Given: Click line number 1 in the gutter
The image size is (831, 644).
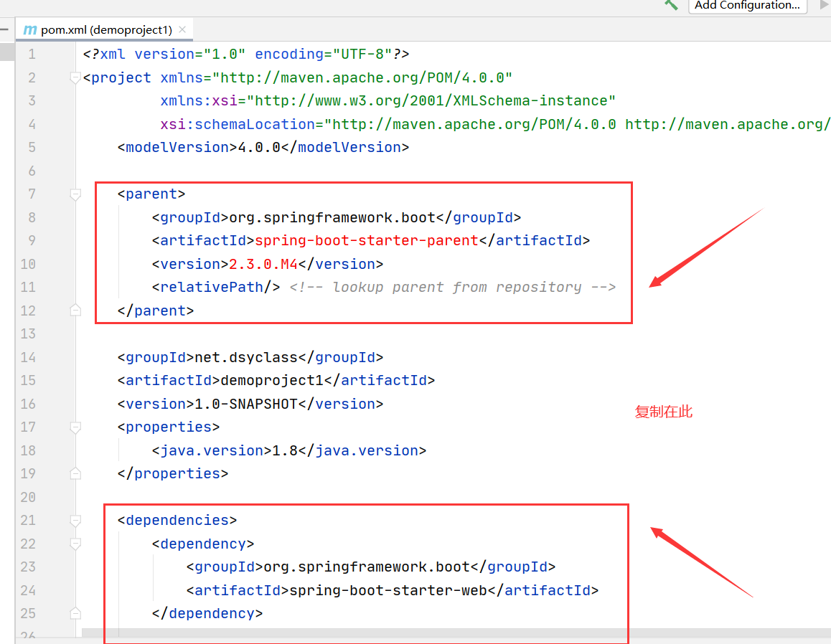Looking at the screenshot, I should pos(32,54).
